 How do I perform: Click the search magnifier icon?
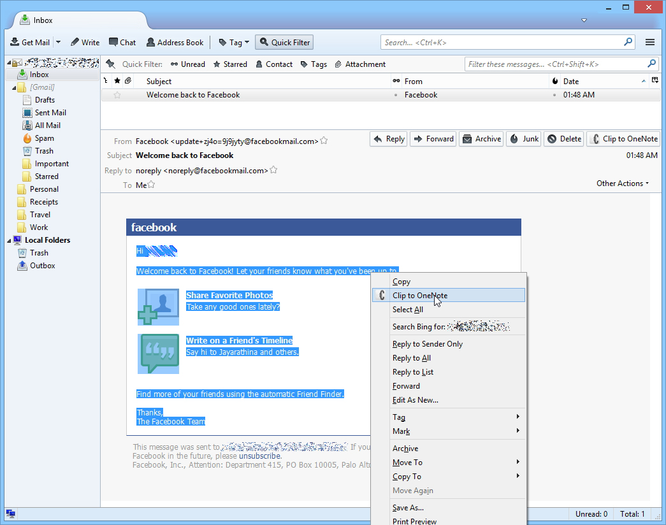click(x=628, y=42)
